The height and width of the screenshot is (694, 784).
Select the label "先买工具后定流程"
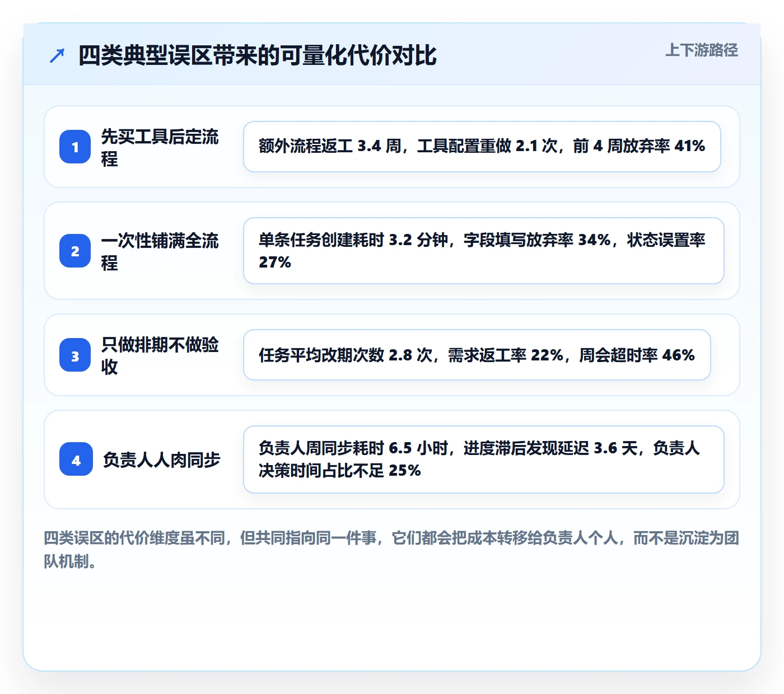[x=160, y=147]
